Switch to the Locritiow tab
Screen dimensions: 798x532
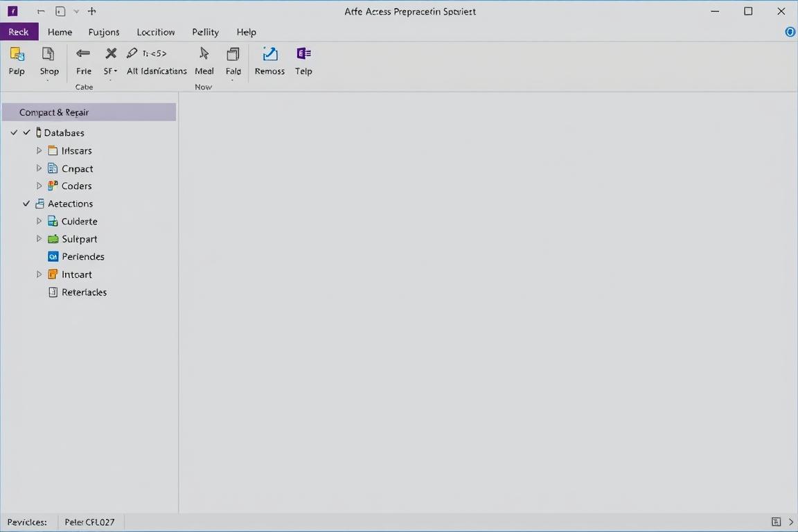tap(156, 32)
